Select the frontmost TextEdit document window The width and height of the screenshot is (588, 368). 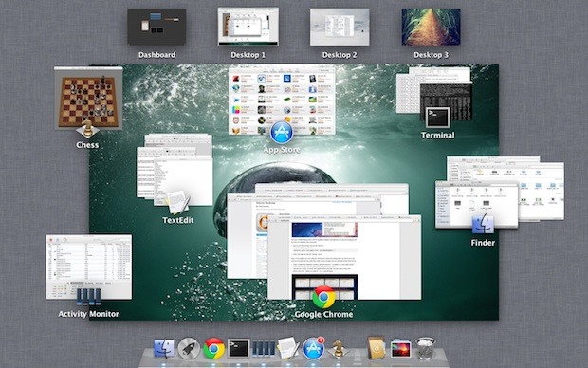tap(184, 180)
